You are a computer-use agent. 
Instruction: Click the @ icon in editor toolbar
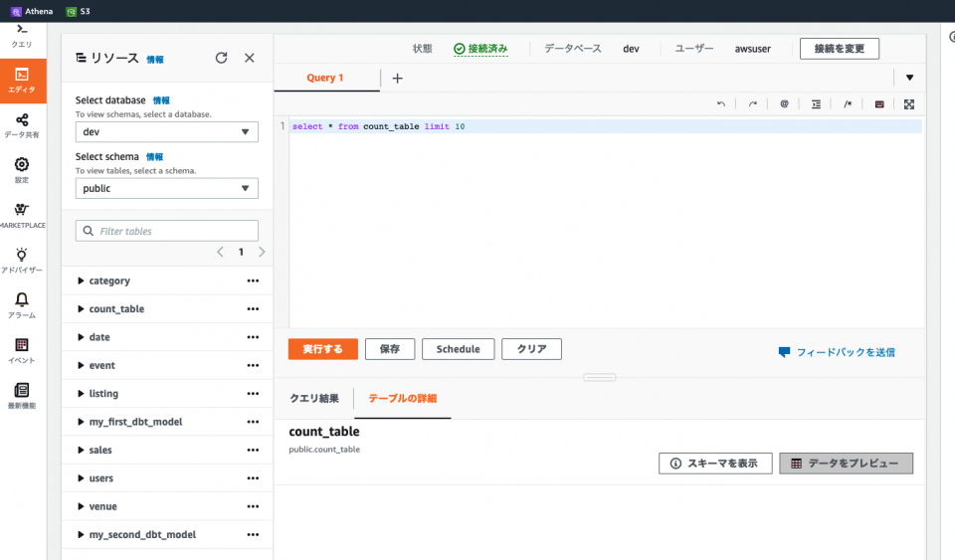tap(785, 104)
